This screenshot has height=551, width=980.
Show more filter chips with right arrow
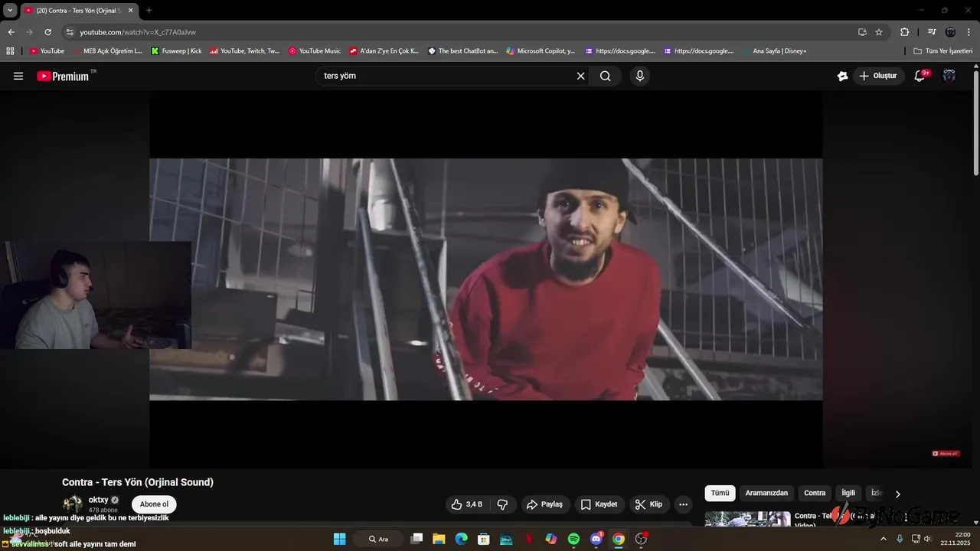click(897, 494)
